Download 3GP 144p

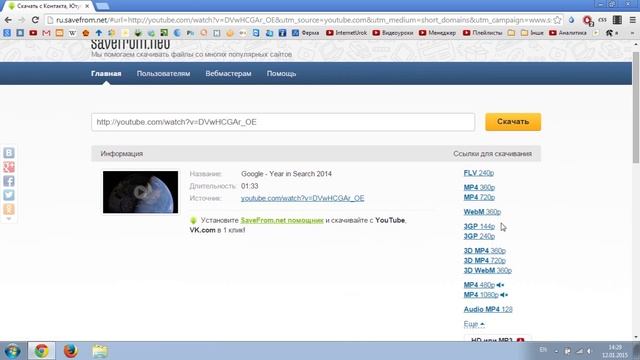click(x=479, y=226)
